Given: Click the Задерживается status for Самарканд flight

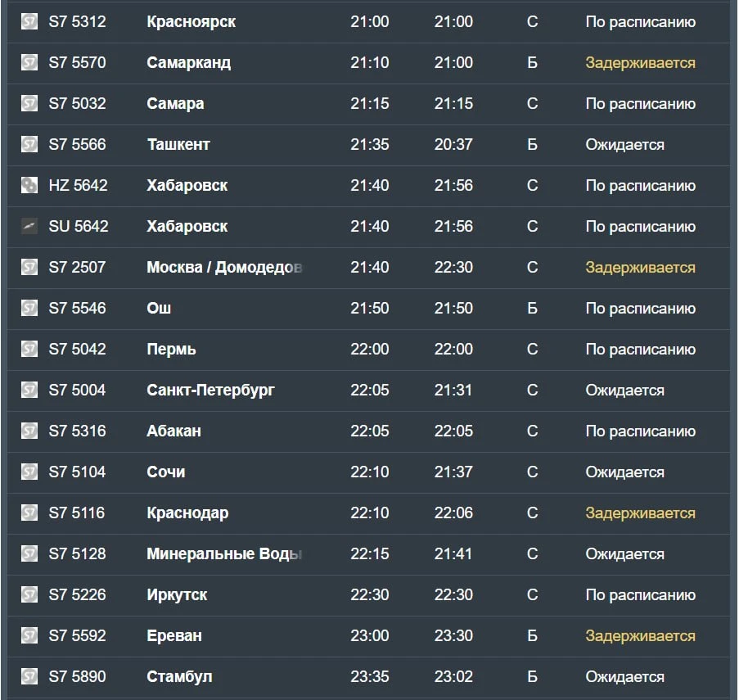Looking at the screenshot, I should pos(641,63).
